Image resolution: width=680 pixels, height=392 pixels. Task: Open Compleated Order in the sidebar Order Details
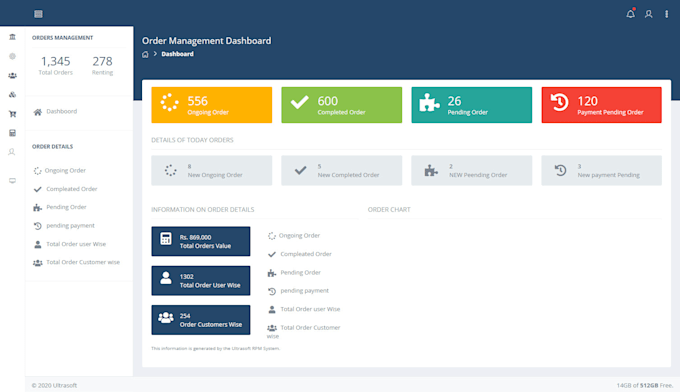tap(65, 189)
